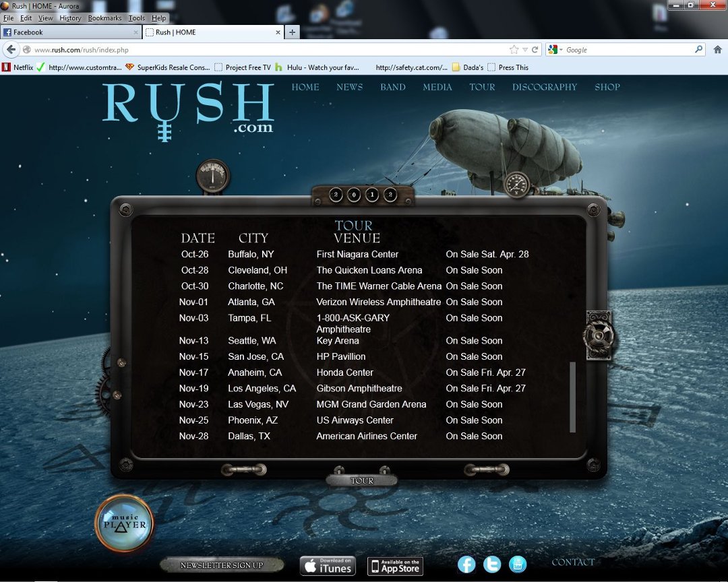728x582 pixels.
Task: Open the Twitter social icon in footer
Action: [x=492, y=564]
